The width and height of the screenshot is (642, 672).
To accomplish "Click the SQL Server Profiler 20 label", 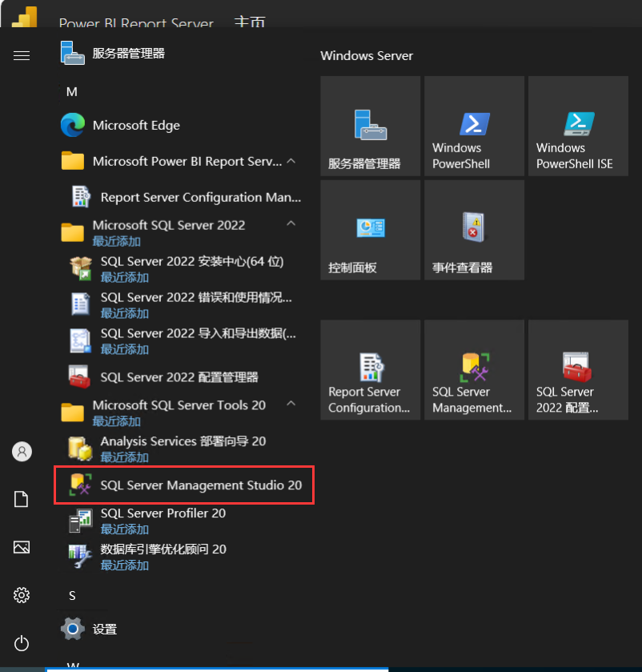I will coord(163,513).
